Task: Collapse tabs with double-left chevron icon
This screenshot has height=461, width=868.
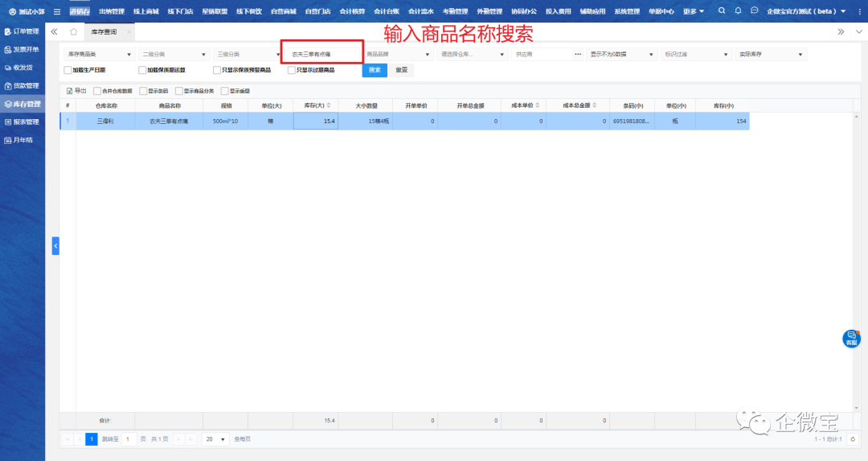Action: tap(54, 31)
